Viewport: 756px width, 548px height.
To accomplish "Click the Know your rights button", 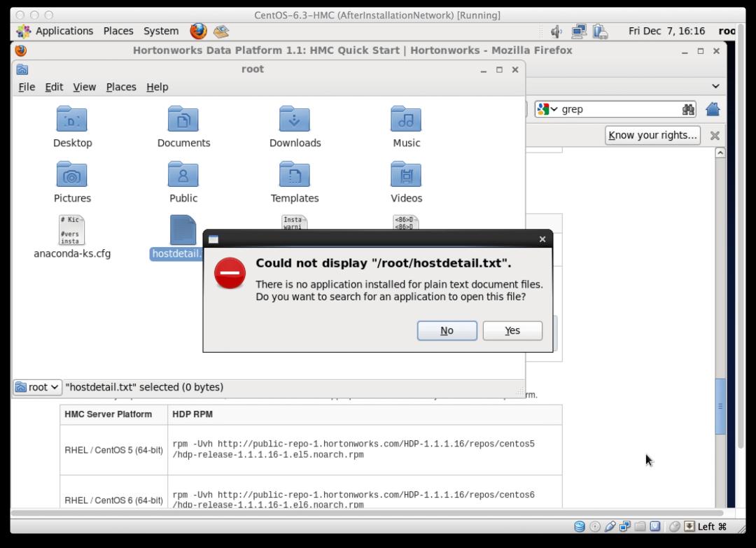I will coord(652,135).
